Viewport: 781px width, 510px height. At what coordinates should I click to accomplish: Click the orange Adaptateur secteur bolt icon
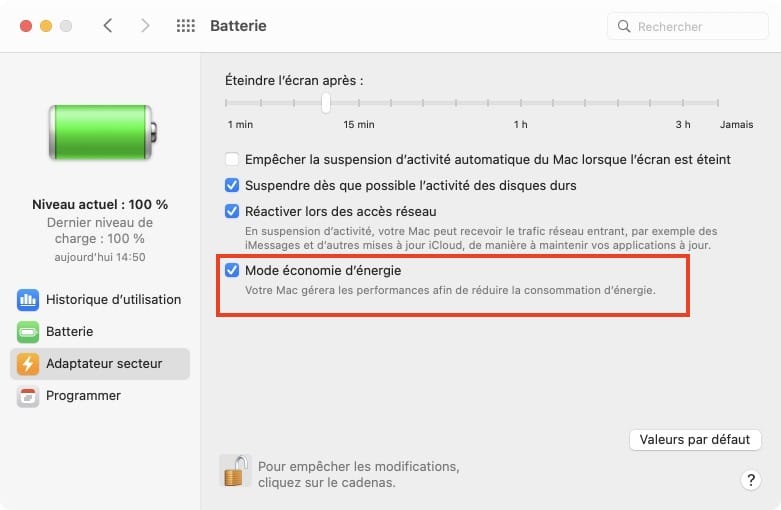click(28, 364)
